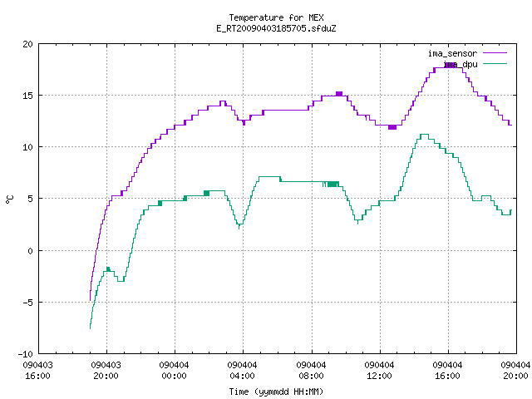Click the filename subtitle E_RT20090403185705.sfduZ
Viewport: 532px width, 399px height.
click(276, 28)
